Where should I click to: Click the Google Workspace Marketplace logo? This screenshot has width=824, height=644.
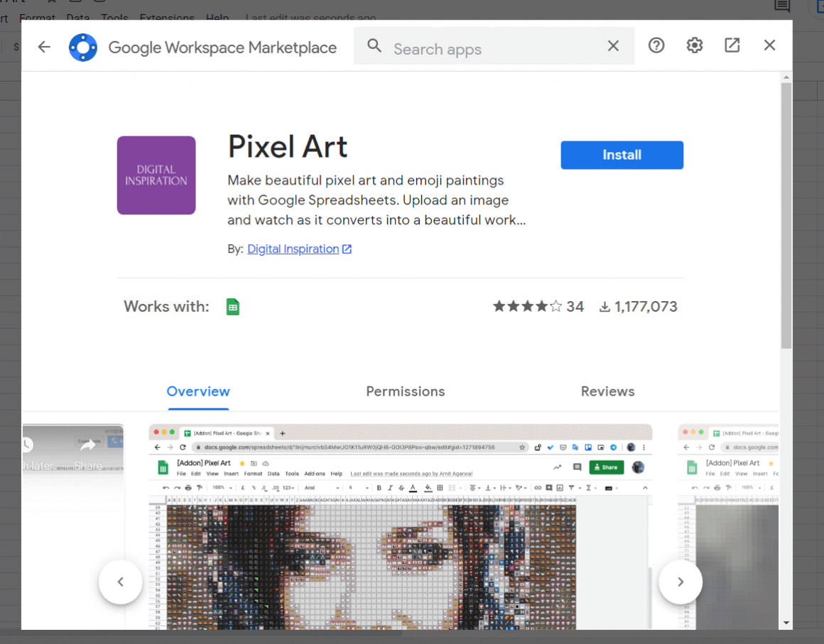(x=83, y=47)
